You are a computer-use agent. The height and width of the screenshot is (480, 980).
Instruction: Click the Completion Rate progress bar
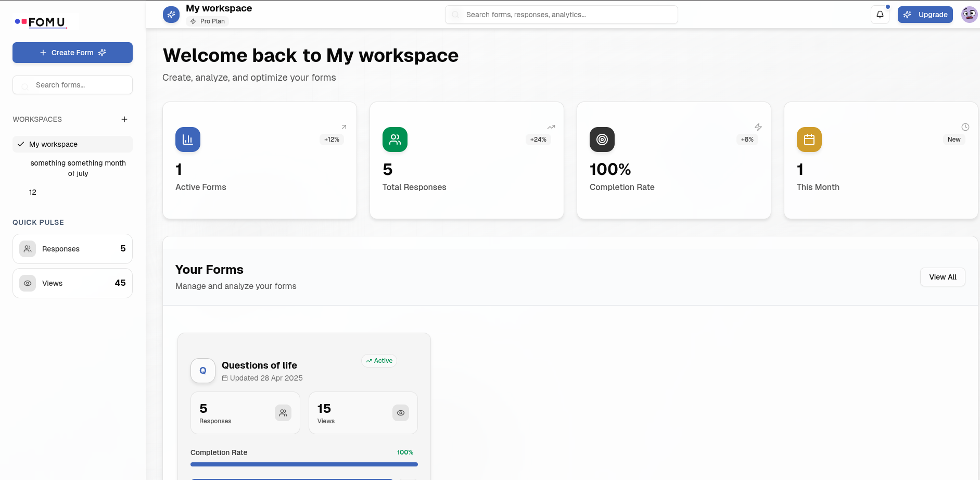tap(304, 464)
